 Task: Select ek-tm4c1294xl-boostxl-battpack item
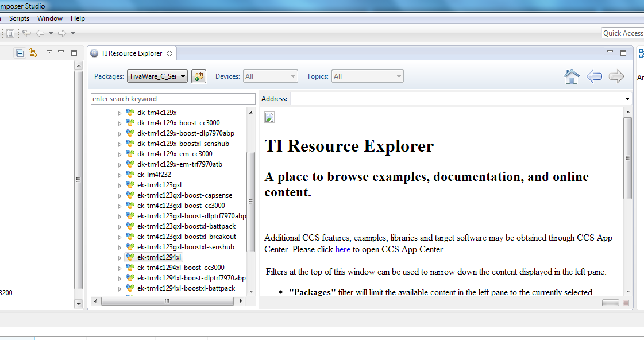click(x=186, y=288)
